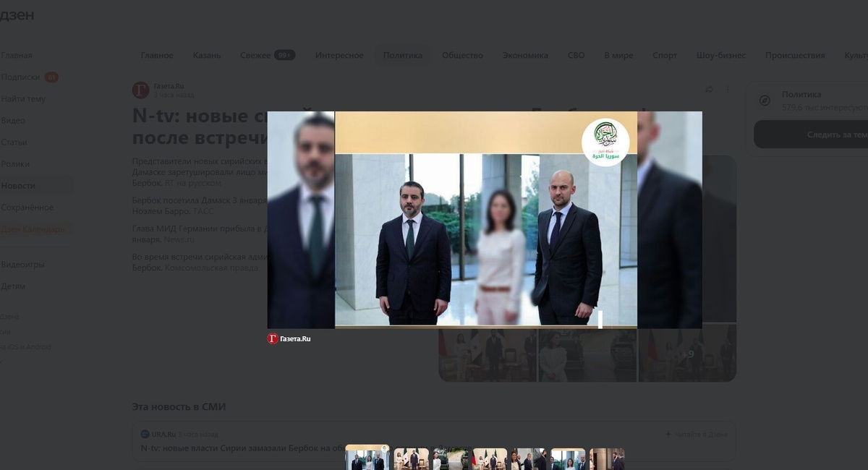This screenshot has height=470, width=868.
Task: Open Ролики in the sidebar
Action: click(x=14, y=164)
